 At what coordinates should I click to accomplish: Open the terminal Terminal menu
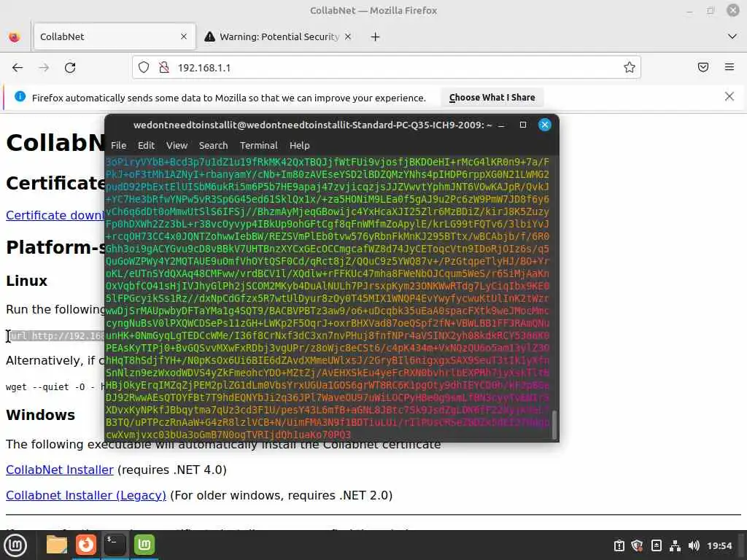[x=258, y=146]
